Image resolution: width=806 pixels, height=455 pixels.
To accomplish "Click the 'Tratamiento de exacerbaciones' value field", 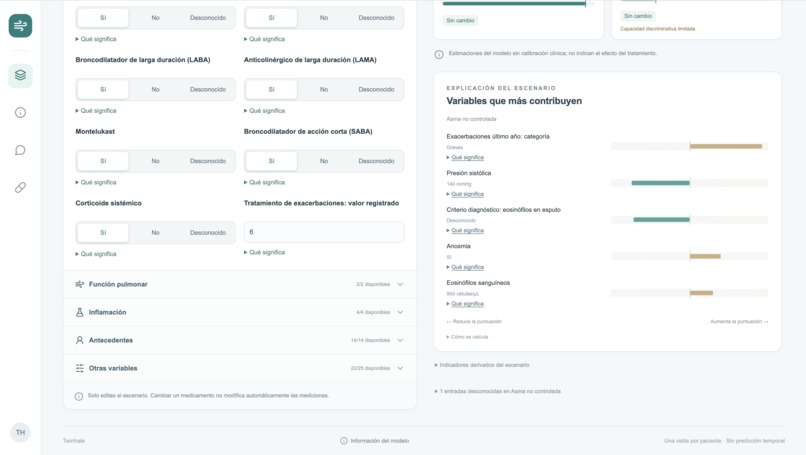I will (324, 232).
